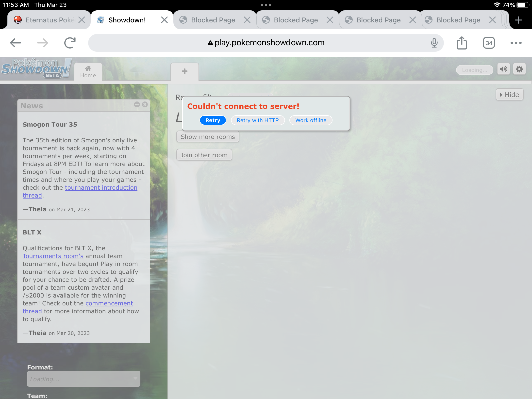Click the Wi-Fi status icon
This screenshot has width=532, height=399.
tap(497, 5)
